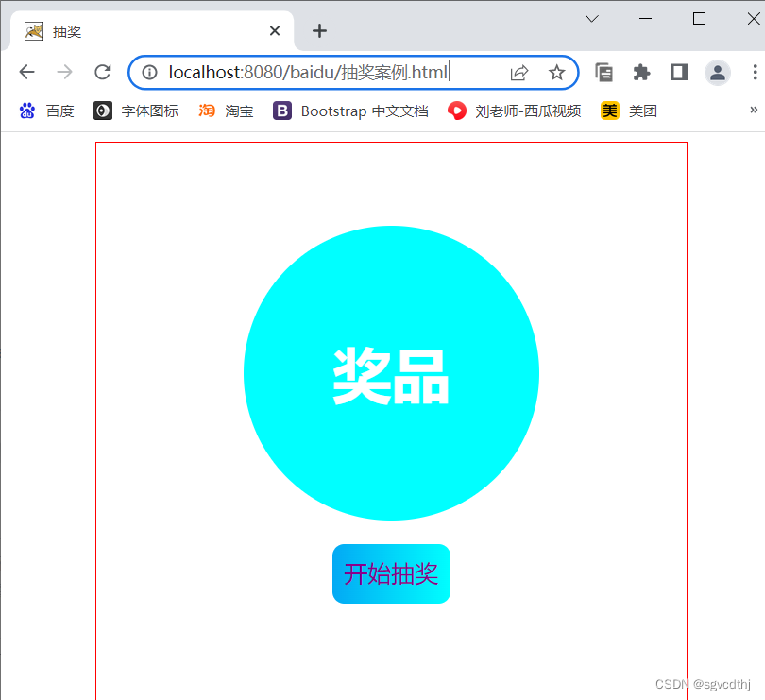Maximize the browser window
765x700 pixels.
pyautogui.click(x=699, y=19)
